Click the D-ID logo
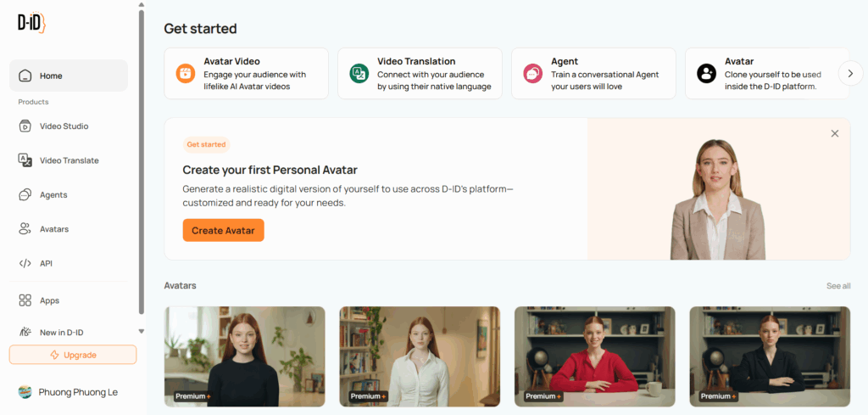Viewport: 868px width, 415px height. pyautogui.click(x=31, y=23)
